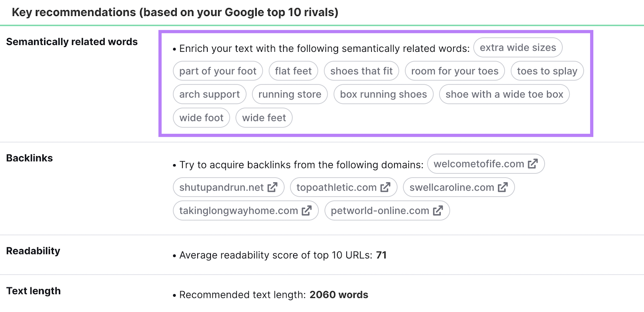Image resolution: width=644 pixels, height=312 pixels.
Task: Click the welcometofife.com domain link
Action: click(x=479, y=164)
